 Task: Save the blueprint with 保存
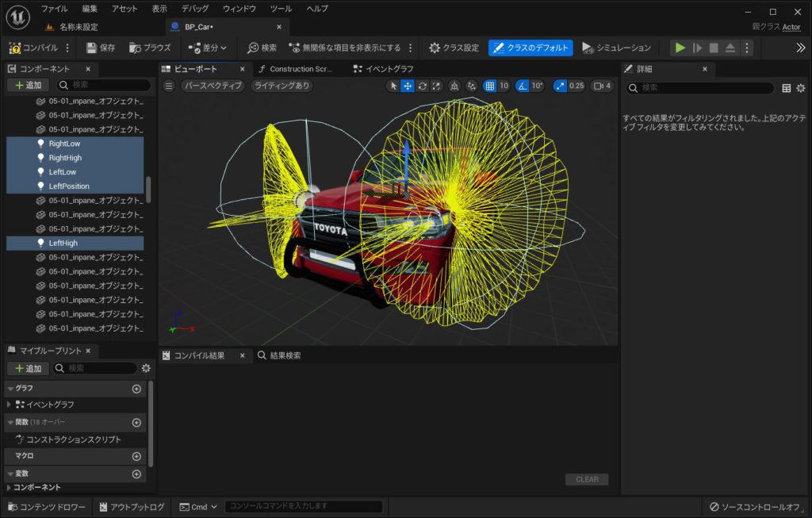click(x=101, y=48)
